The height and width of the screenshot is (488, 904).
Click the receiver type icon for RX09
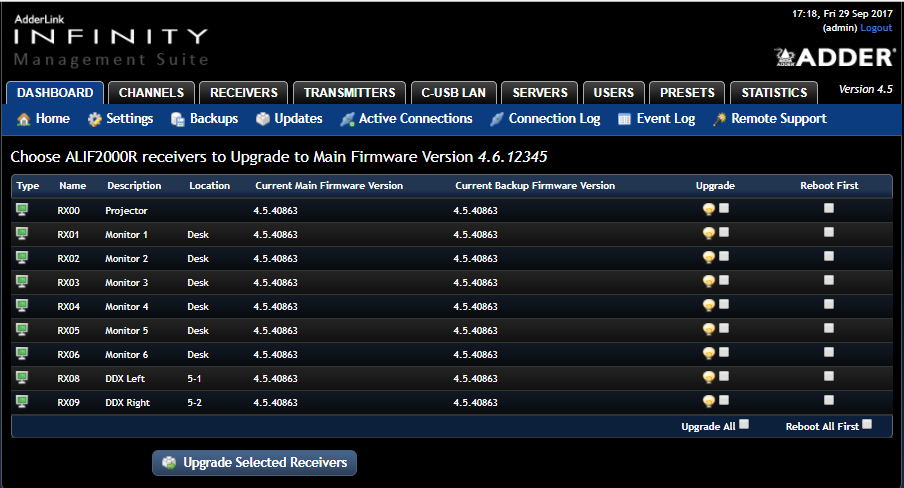point(22,401)
